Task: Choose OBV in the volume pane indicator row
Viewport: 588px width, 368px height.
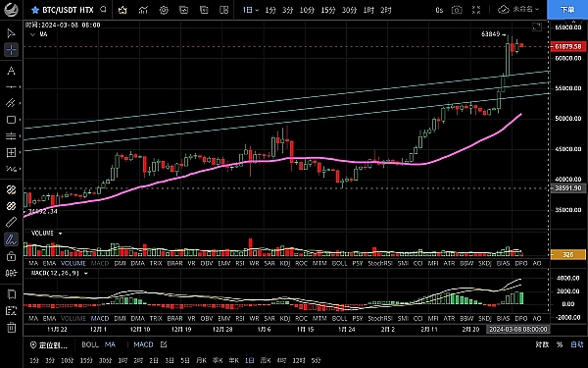Action: pyautogui.click(x=207, y=263)
